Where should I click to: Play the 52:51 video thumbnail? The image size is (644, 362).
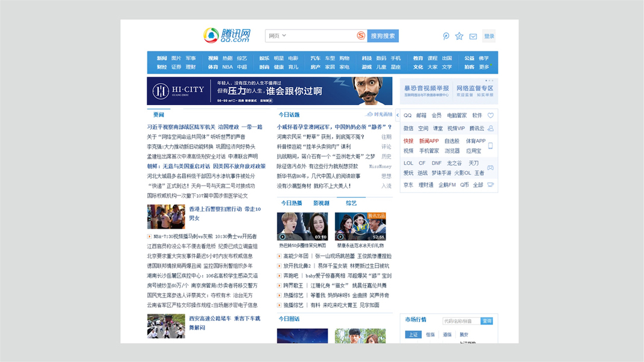360,226
